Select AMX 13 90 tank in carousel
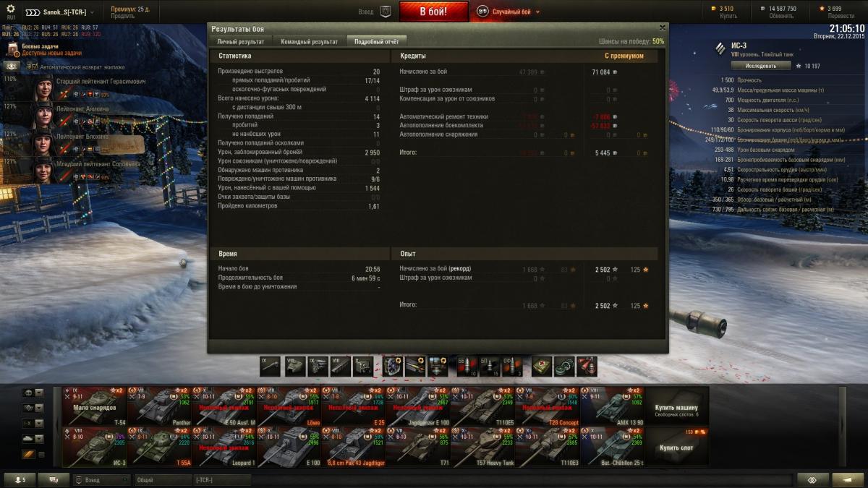 pos(612,406)
